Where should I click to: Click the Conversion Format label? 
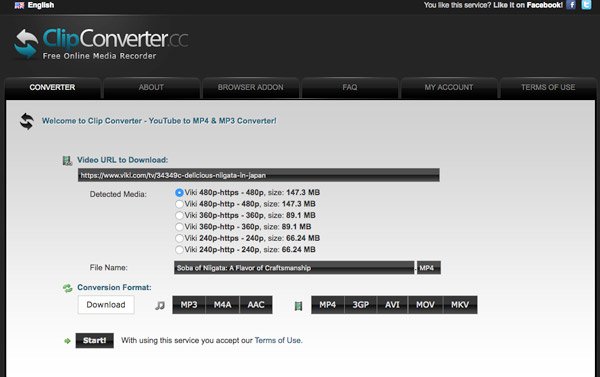(x=114, y=287)
